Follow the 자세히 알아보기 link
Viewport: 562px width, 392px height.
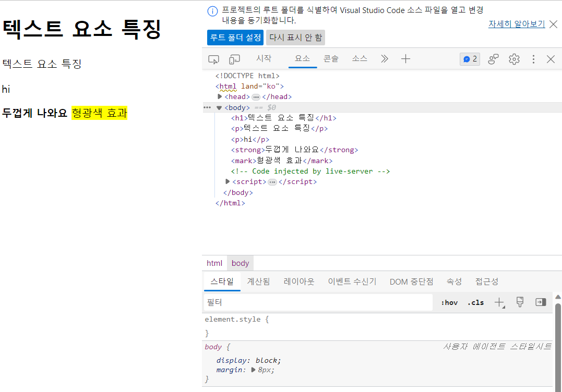click(x=517, y=24)
